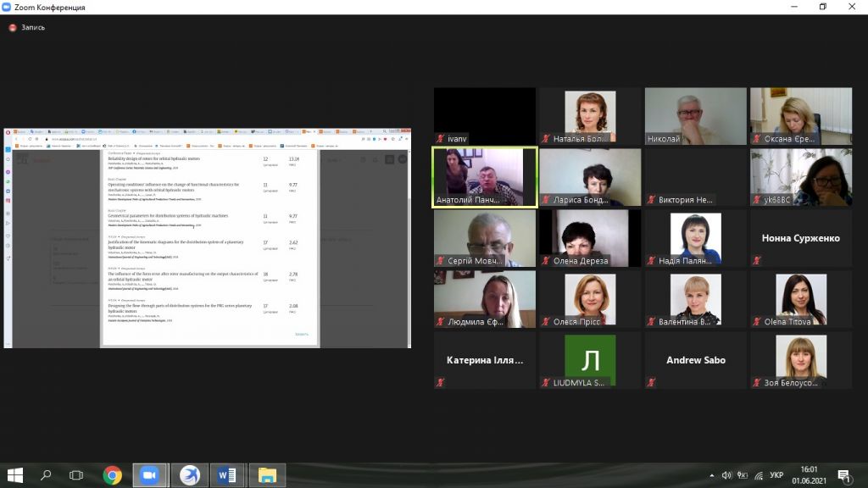Select active speaker Анатолий Панч... video tile
868x488 pixels.
point(485,177)
